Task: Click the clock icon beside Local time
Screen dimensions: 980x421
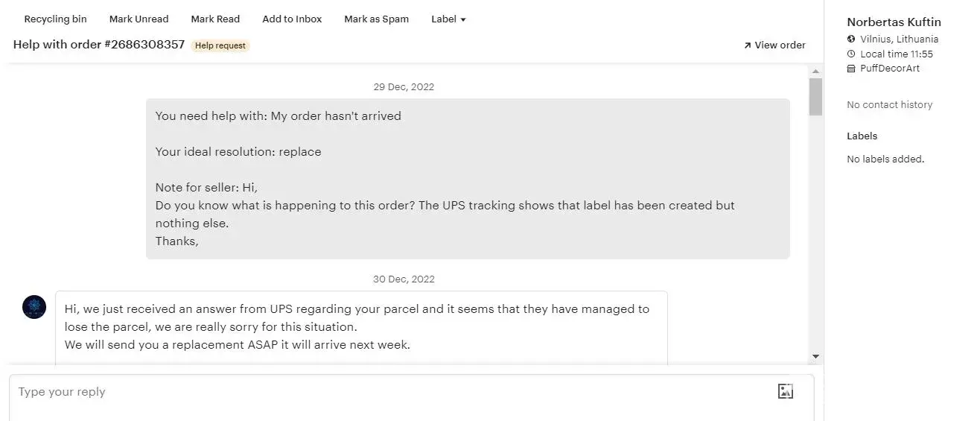Action: click(x=851, y=54)
